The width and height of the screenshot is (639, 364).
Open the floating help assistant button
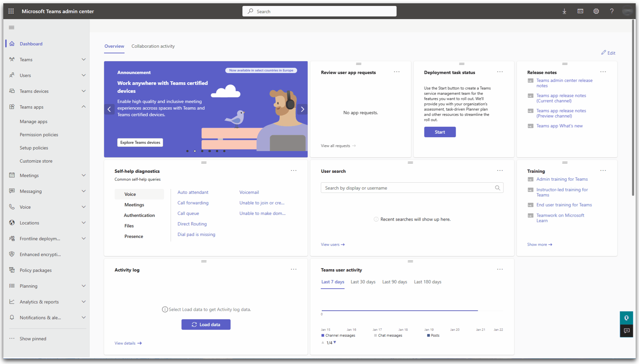(x=626, y=318)
